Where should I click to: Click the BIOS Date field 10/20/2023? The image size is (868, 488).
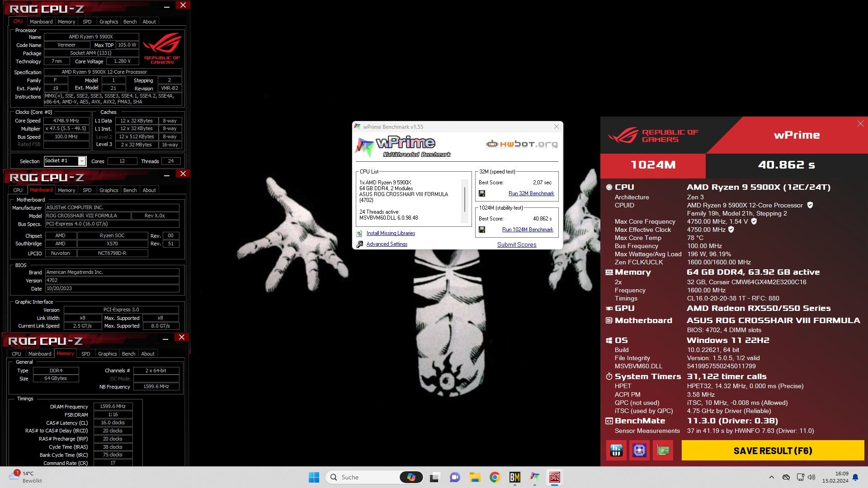pos(112,288)
